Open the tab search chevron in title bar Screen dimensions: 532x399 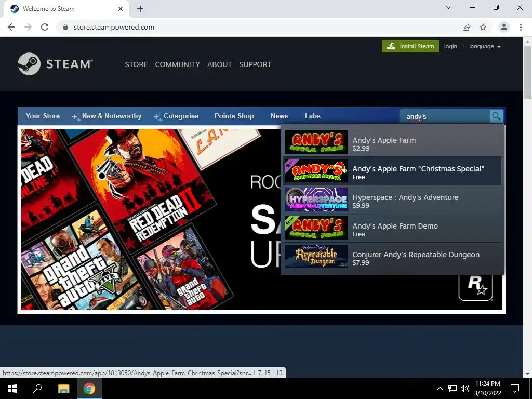pyautogui.click(x=448, y=7)
